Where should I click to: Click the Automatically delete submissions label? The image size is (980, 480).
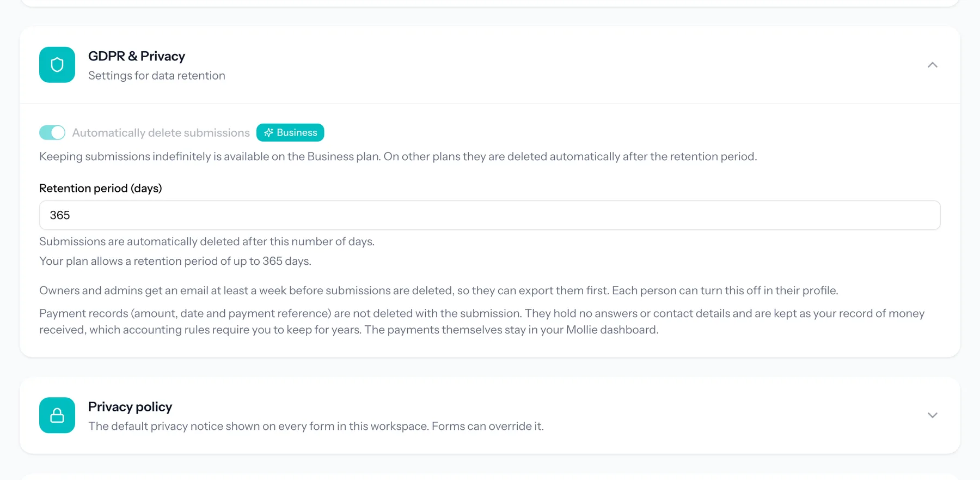point(161,133)
